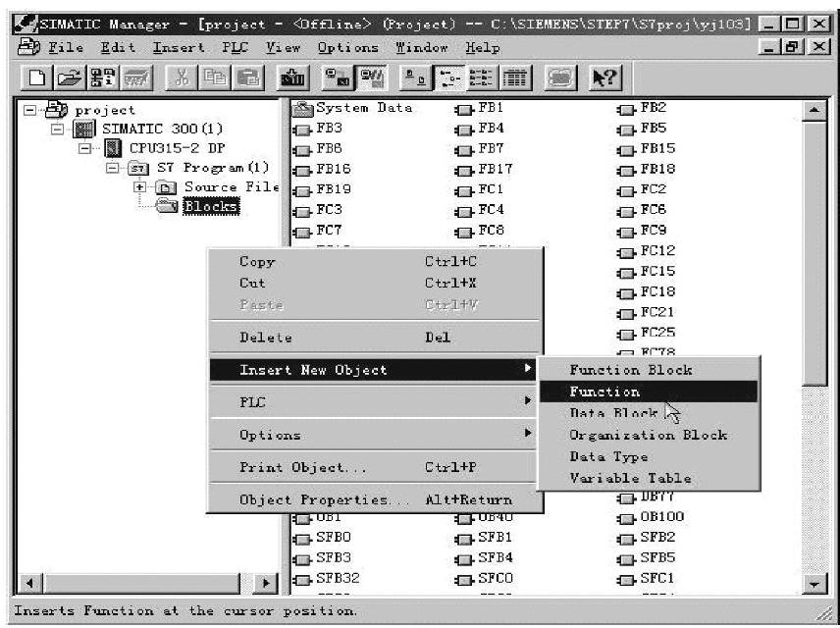Image resolution: width=840 pixels, height=628 pixels.
Task: Click SIMATIC Manager title bar system icon
Action: (26, 25)
